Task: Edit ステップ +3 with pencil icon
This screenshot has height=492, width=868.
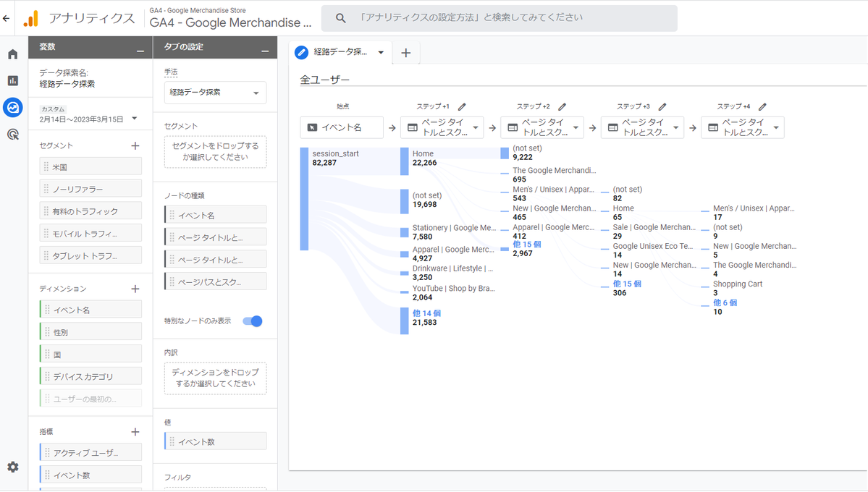Action: (662, 106)
